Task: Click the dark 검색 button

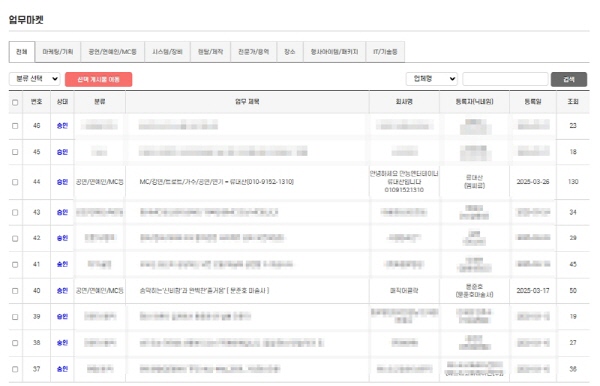Action: click(x=569, y=79)
